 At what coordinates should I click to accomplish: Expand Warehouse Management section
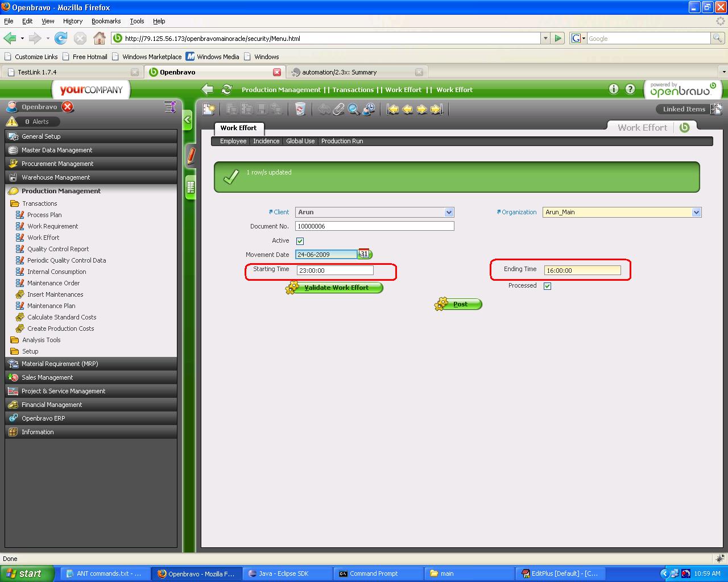91,177
